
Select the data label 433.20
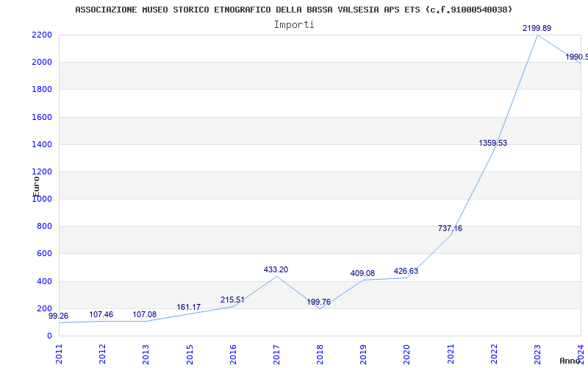[276, 269]
